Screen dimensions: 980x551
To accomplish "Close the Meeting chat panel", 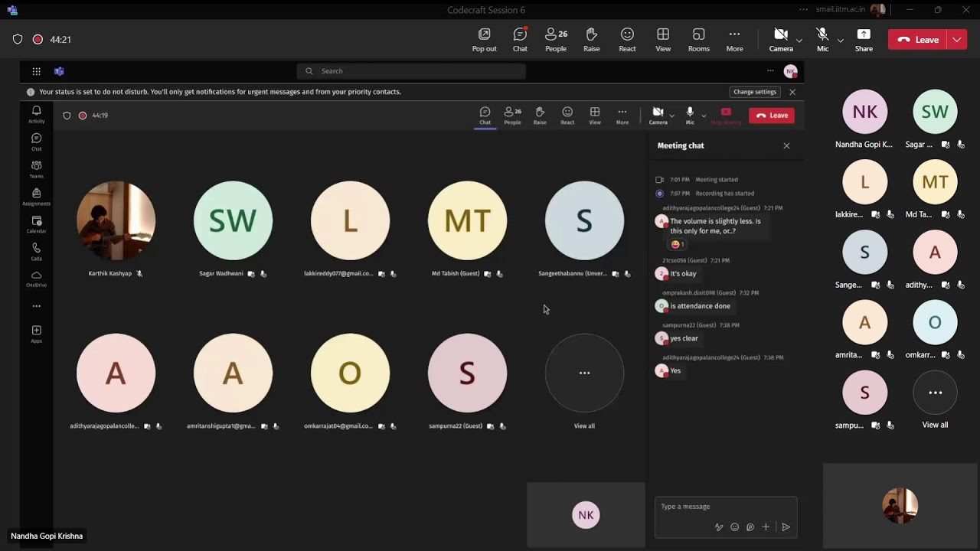I will click(786, 145).
